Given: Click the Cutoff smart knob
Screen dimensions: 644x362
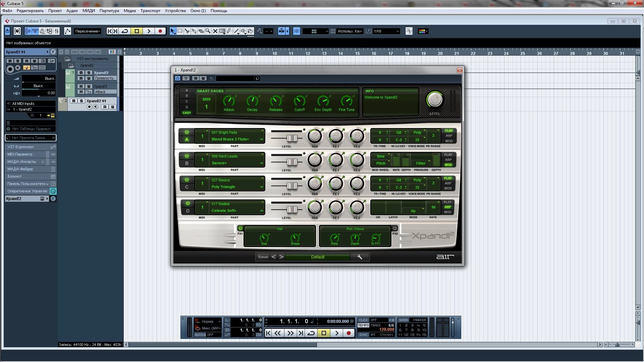Looking at the screenshot, I should pyautogui.click(x=299, y=101).
